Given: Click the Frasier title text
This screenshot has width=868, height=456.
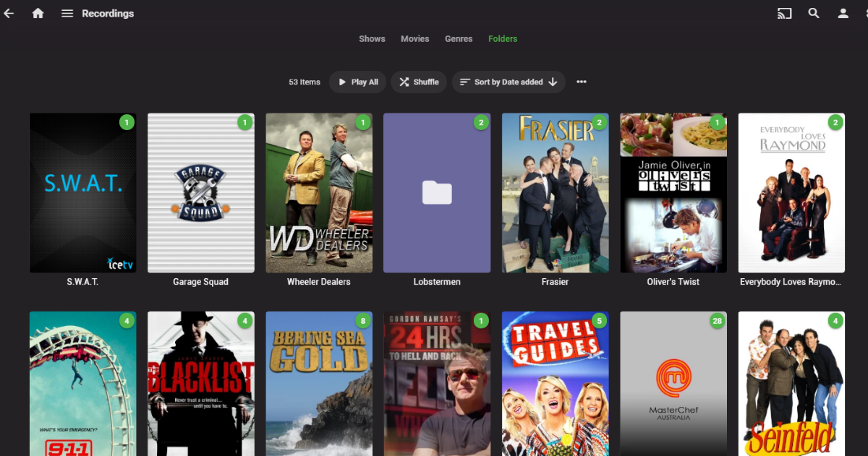Looking at the screenshot, I should (x=555, y=282).
